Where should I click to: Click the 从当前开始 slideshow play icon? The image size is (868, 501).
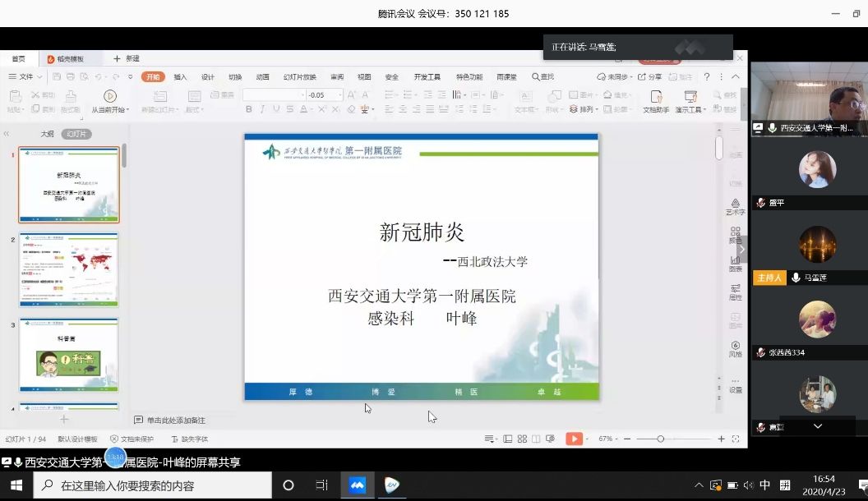pyautogui.click(x=109, y=97)
